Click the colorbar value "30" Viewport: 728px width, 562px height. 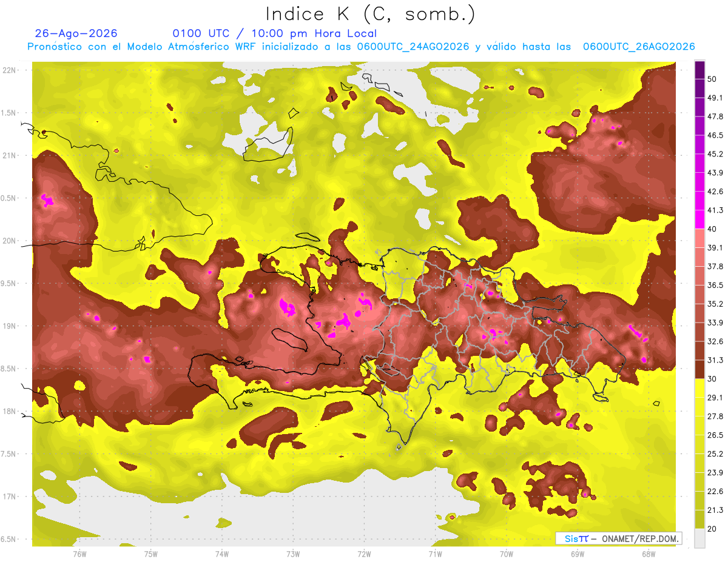click(713, 379)
